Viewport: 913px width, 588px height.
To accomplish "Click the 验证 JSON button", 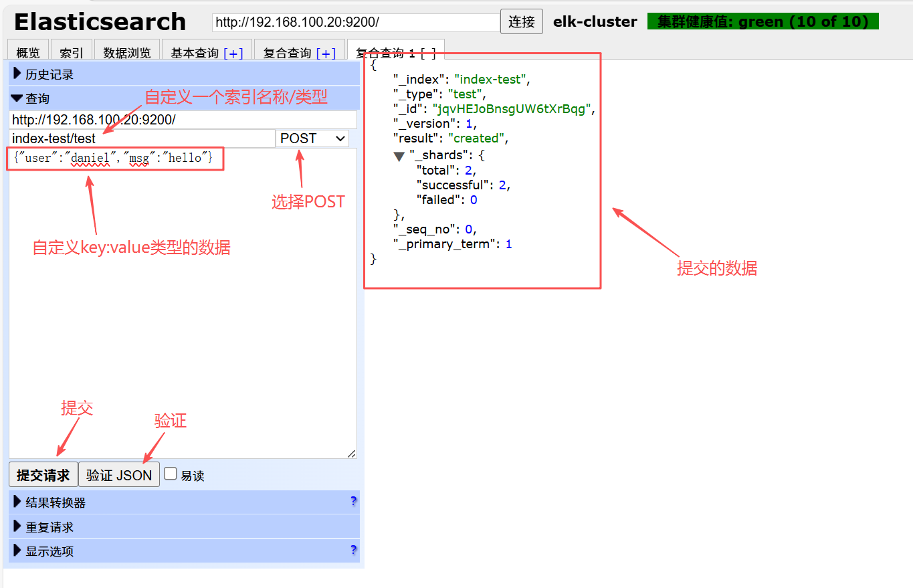I will point(119,474).
